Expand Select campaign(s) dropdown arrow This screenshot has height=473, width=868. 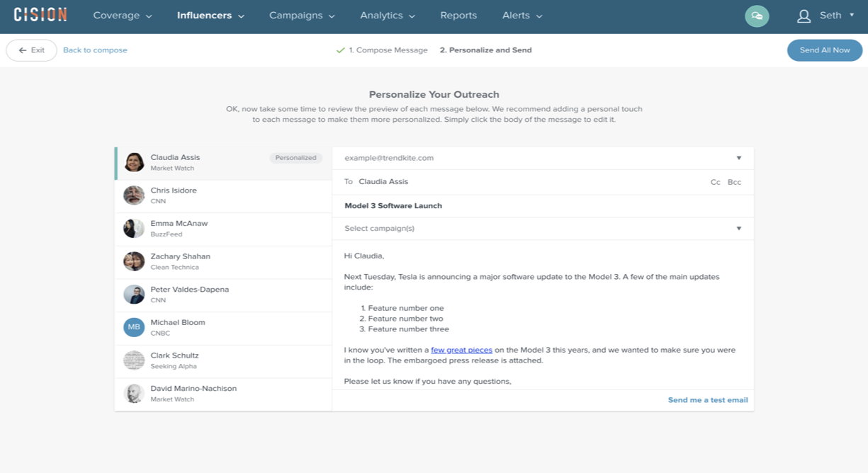tap(738, 229)
